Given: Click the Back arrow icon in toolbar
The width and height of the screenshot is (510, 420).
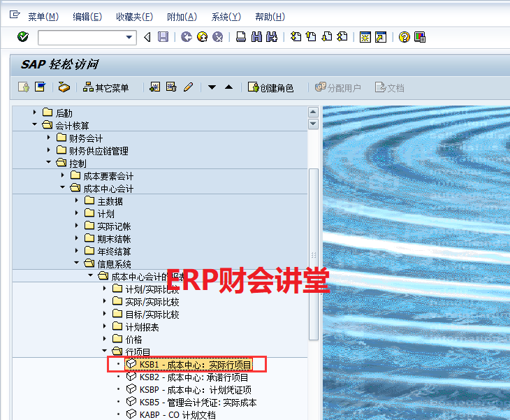Looking at the screenshot, I should coord(187,37).
